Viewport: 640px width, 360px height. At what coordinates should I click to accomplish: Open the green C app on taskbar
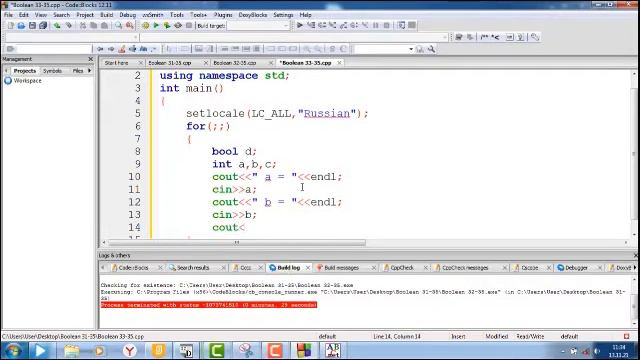(x=216, y=351)
